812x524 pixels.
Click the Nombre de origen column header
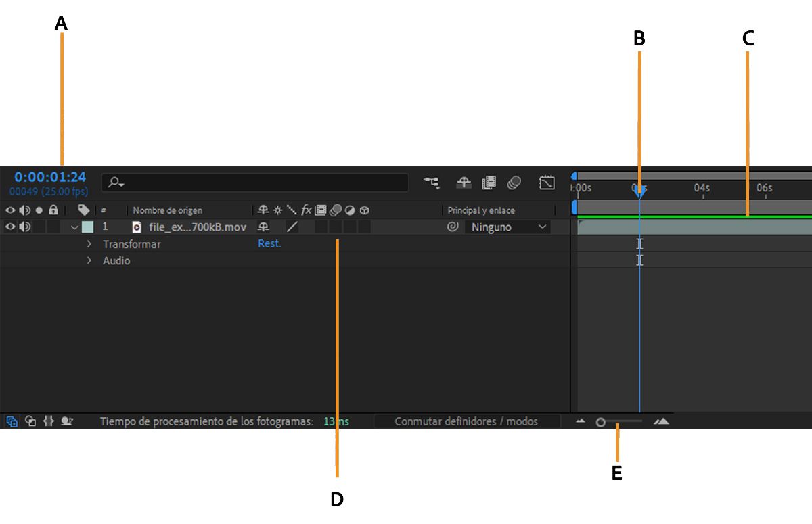pyautogui.click(x=167, y=210)
